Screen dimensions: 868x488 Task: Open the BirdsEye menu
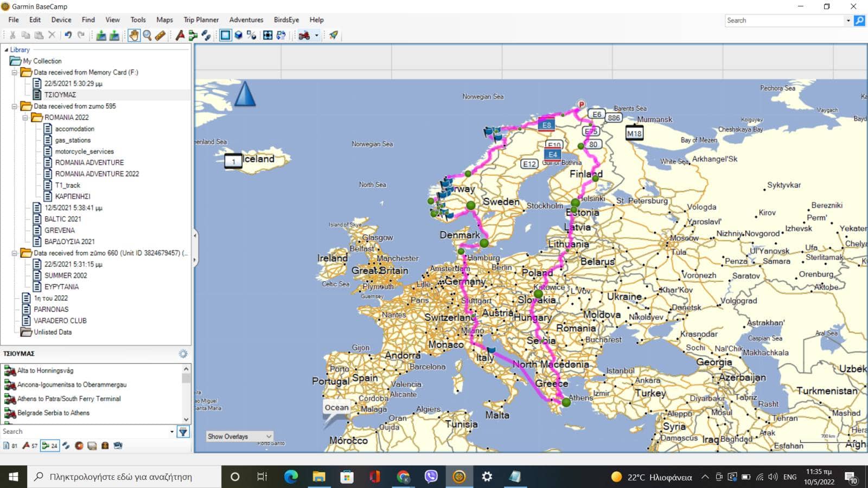[286, 20]
